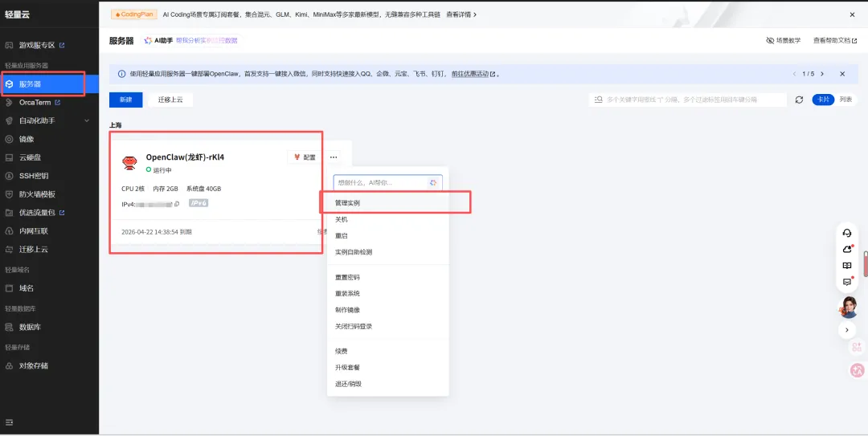Screen dimensions: 868x436
Task: Switch to 卡片 card view
Action: click(823, 100)
